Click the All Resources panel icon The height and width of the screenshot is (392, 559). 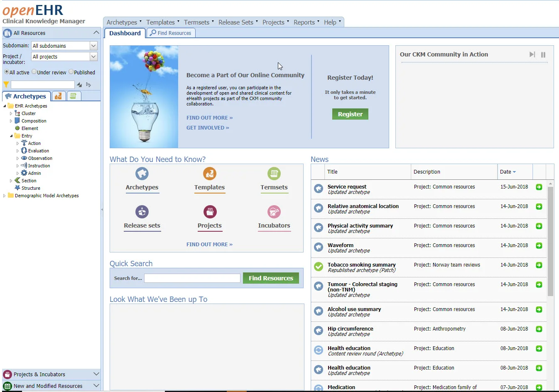(x=7, y=33)
